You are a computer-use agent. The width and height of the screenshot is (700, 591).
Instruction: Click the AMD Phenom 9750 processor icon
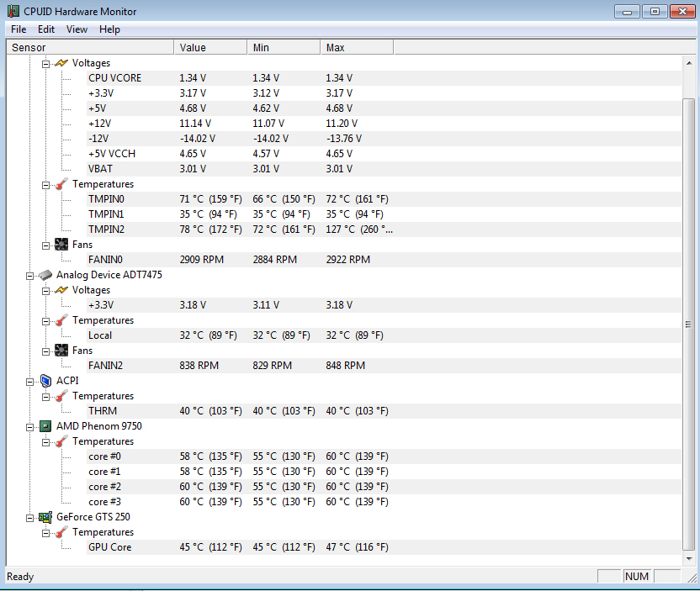(x=45, y=426)
